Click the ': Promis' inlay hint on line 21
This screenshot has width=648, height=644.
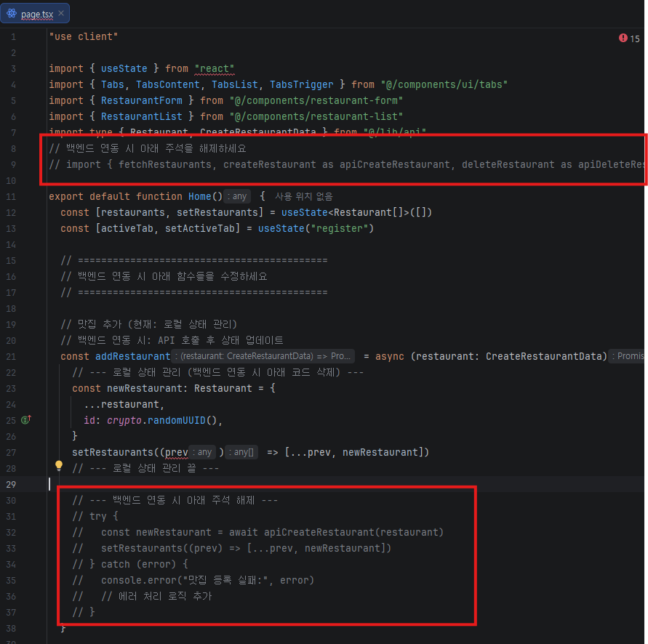click(628, 356)
